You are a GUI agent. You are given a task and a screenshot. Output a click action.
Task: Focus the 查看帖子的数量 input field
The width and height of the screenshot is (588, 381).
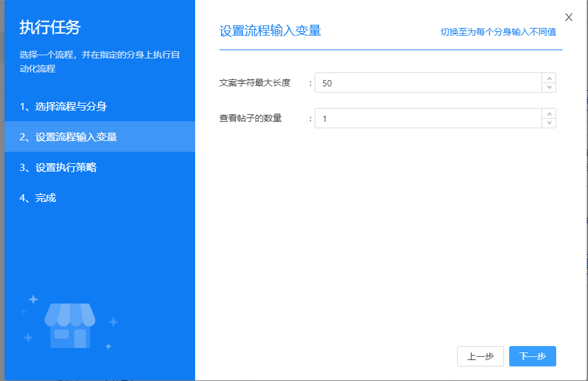click(427, 119)
